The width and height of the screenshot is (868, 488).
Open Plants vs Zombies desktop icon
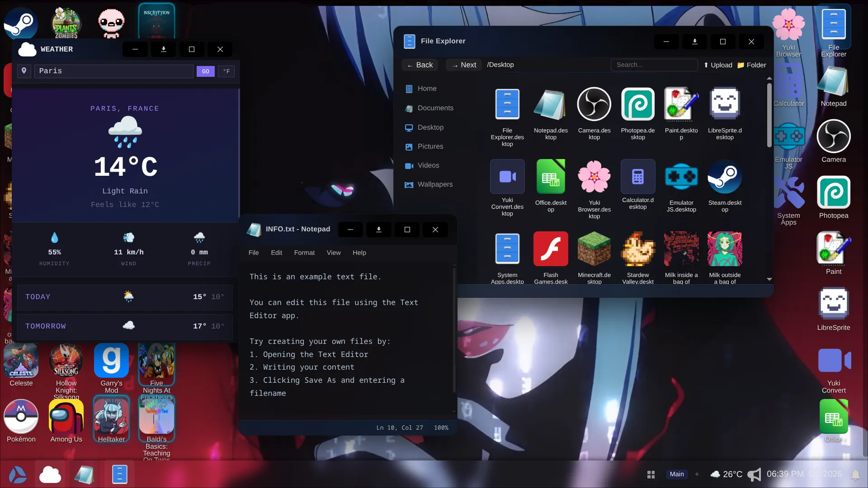[66, 23]
